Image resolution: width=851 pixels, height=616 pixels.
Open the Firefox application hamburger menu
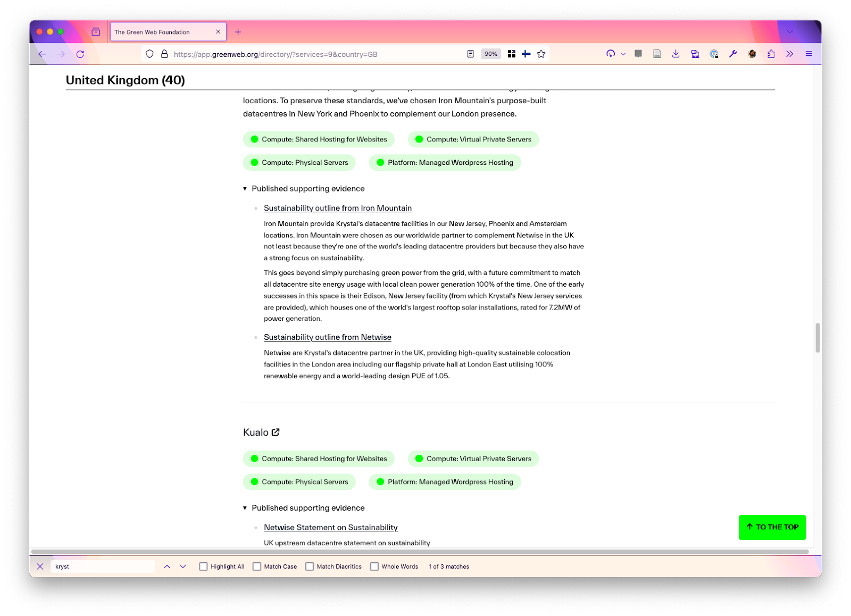809,54
